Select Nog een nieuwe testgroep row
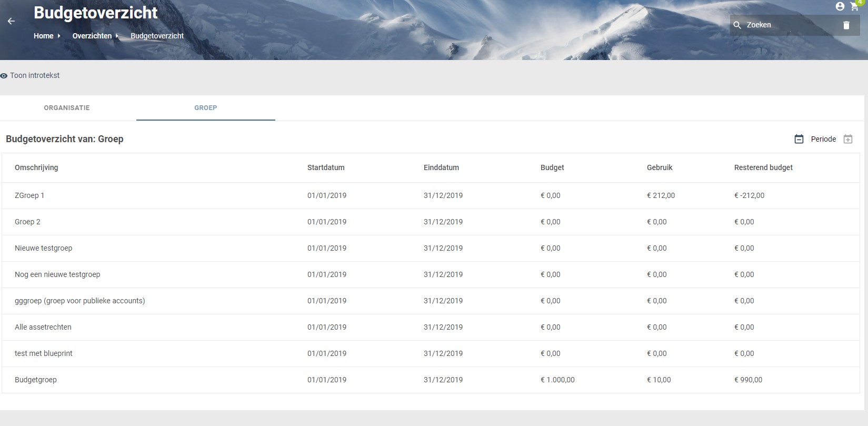The width and height of the screenshot is (868, 426). click(431, 274)
